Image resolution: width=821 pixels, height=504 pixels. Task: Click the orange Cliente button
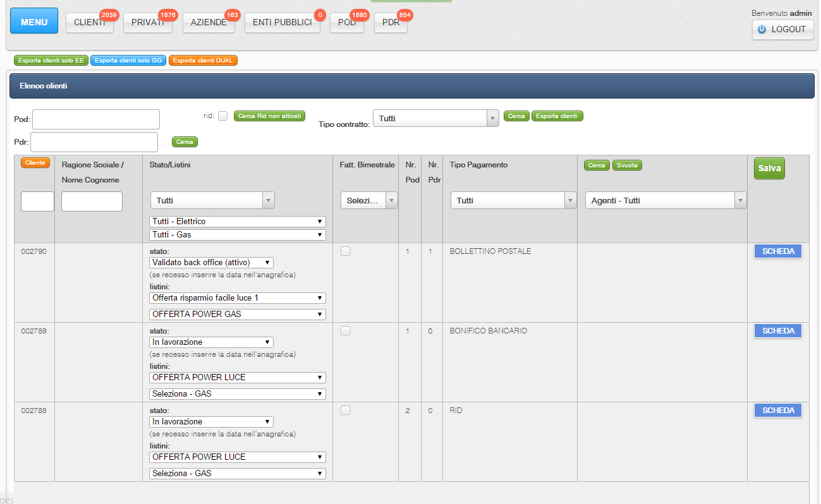point(35,163)
